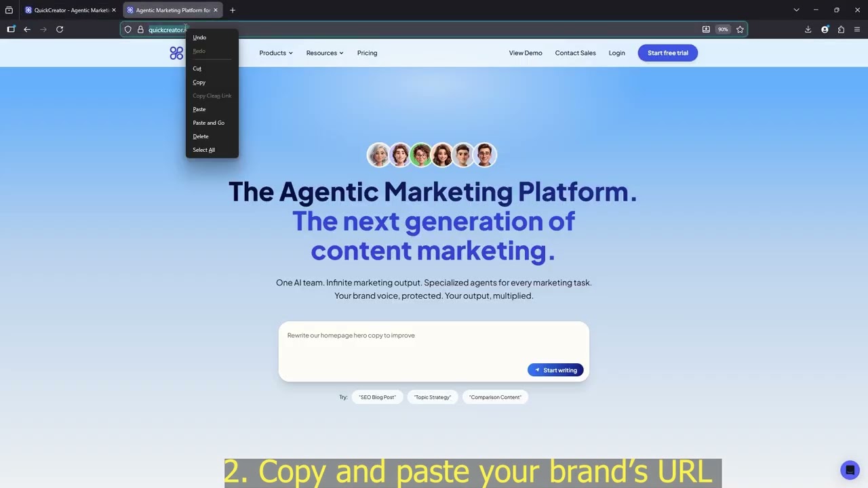Click the last agent avatar on right
Screen dimensions: 868x488
pyautogui.click(x=485, y=155)
